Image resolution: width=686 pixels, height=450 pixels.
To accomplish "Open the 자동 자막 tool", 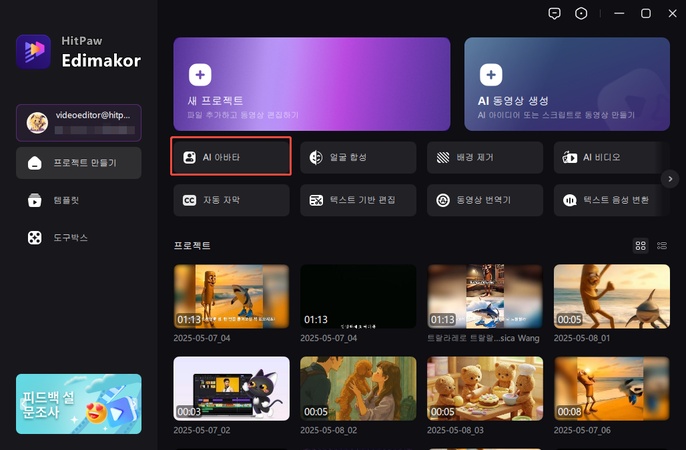I will click(231, 200).
